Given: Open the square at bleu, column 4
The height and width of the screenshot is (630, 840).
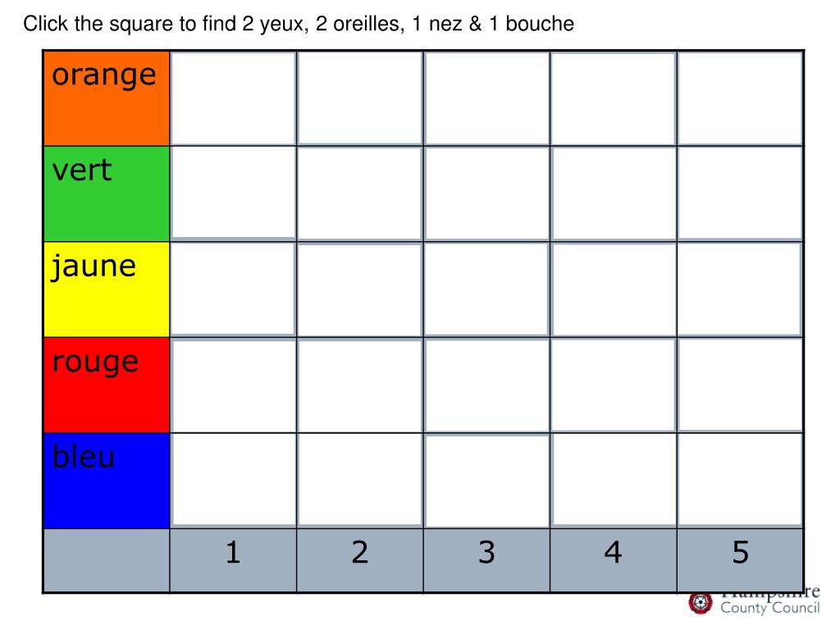Looking at the screenshot, I should 614,481.
